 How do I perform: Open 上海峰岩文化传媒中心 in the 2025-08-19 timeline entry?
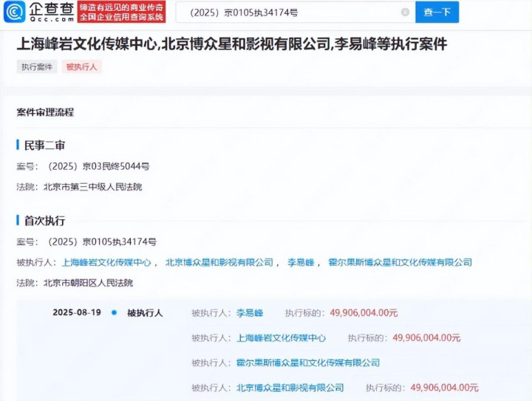(281, 337)
